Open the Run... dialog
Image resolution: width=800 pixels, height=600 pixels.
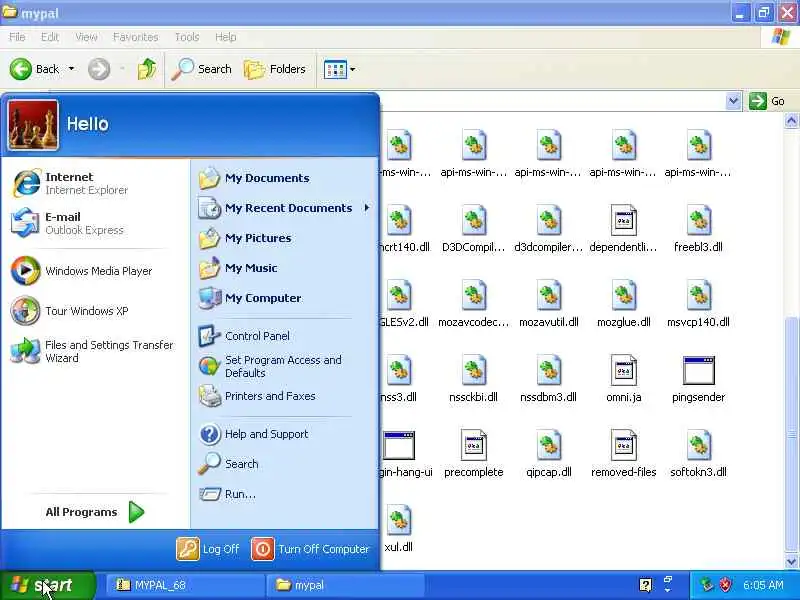[x=228, y=494]
